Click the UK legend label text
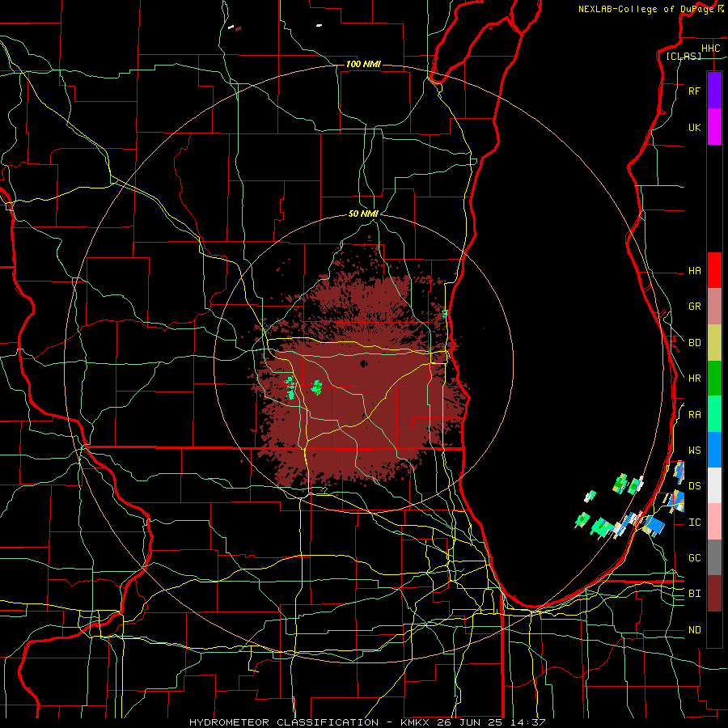This screenshot has width=728, height=728. [694, 127]
